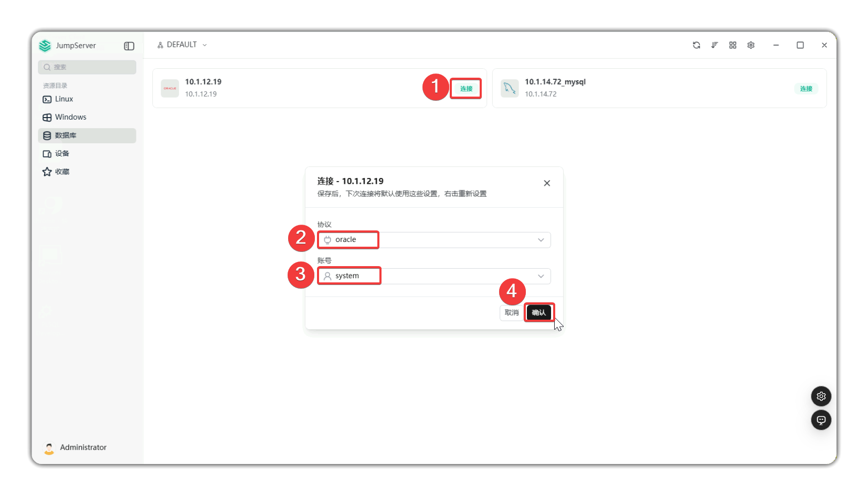Viewport: 868px width, 485px height.
Task: Click the sort icon in top toolbar
Action: click(x=714, y=45)
